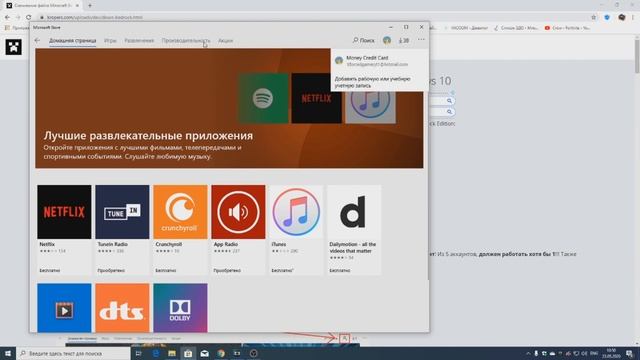Open the Netflix app card icon

(x=64, y=212)
